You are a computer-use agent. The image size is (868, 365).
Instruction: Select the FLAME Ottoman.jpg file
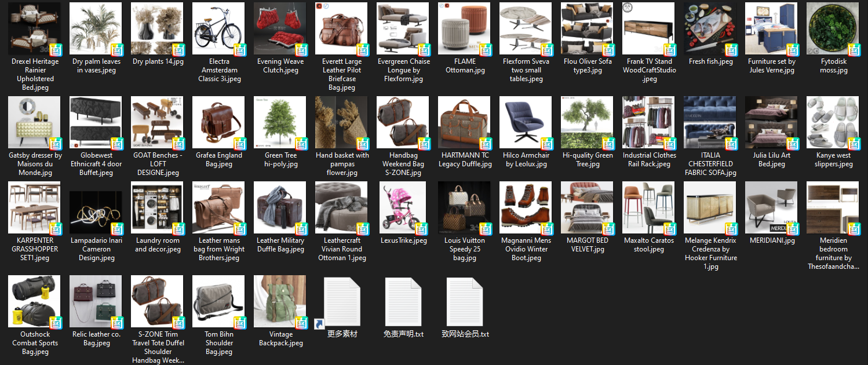(x=465, y=28)
